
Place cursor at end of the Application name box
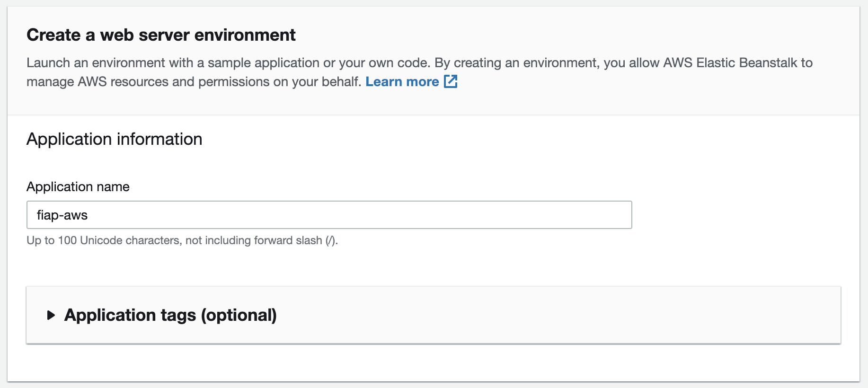tap(615, 215)
